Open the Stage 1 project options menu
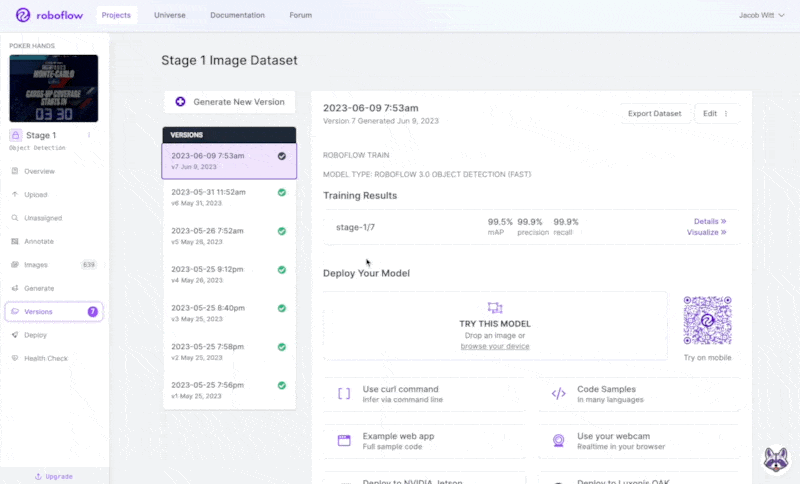Image resolution: width=800 pixels, height=484 pixels. point(89,135)
